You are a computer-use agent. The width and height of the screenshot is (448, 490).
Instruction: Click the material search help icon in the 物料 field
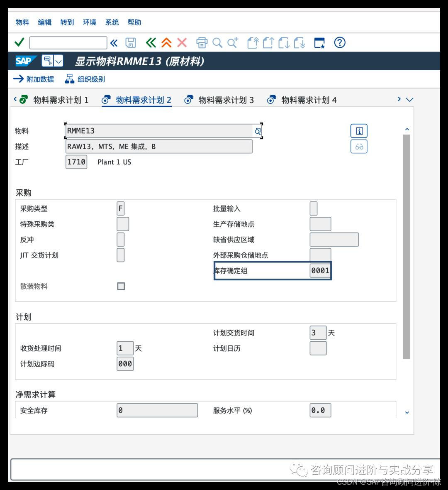[x=258, y=131]
